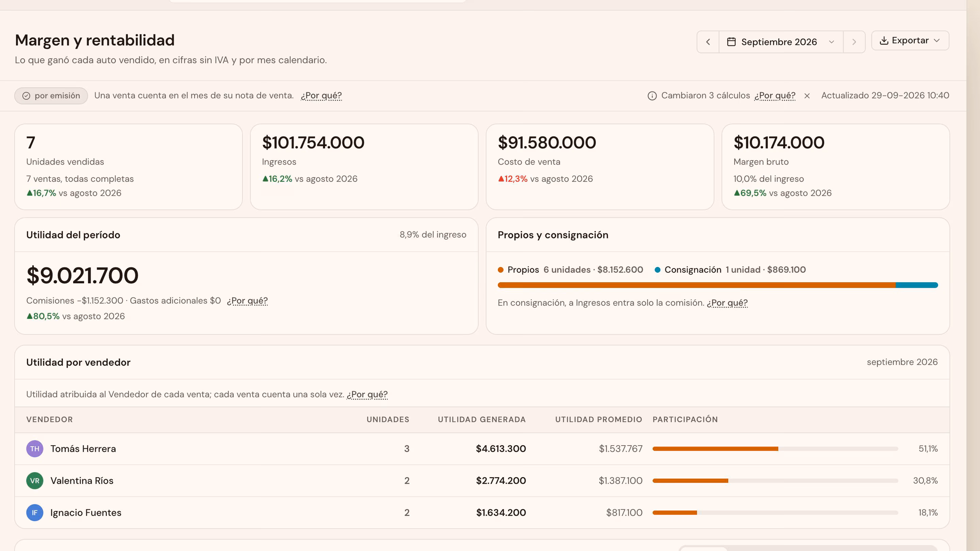Open ¿Por qué? under Utilidad por vendedor

367,394
